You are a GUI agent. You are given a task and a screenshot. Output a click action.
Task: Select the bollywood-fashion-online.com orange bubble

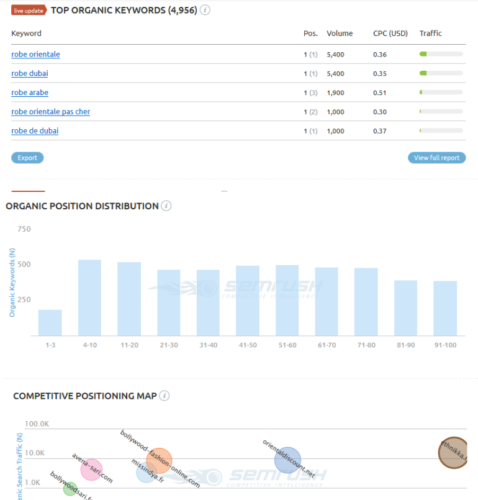point(159,461)
